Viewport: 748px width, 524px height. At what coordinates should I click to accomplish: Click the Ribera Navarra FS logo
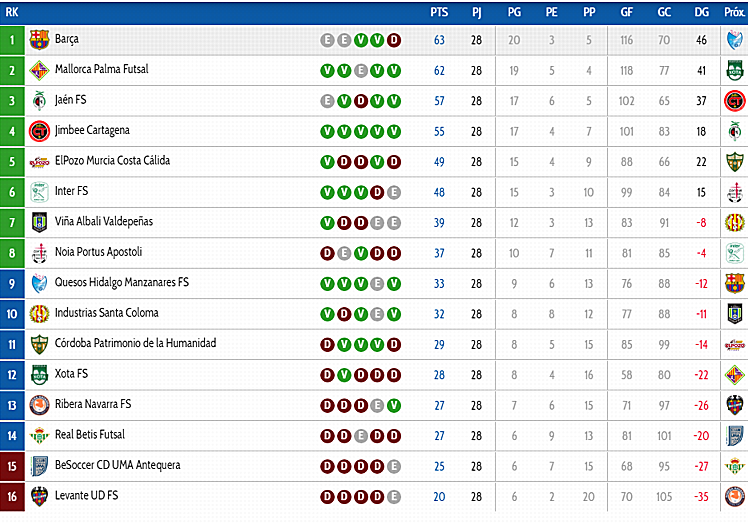(x=39, y=405)
